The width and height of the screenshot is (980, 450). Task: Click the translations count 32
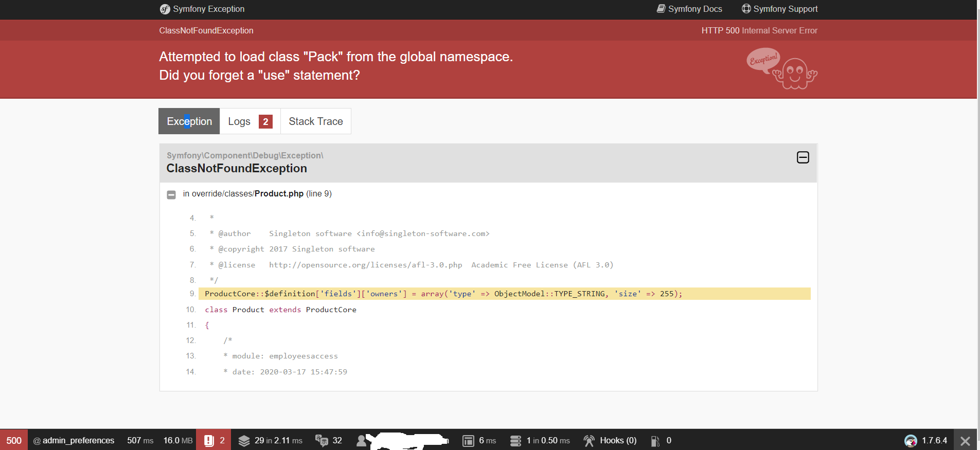pos(337,440)
